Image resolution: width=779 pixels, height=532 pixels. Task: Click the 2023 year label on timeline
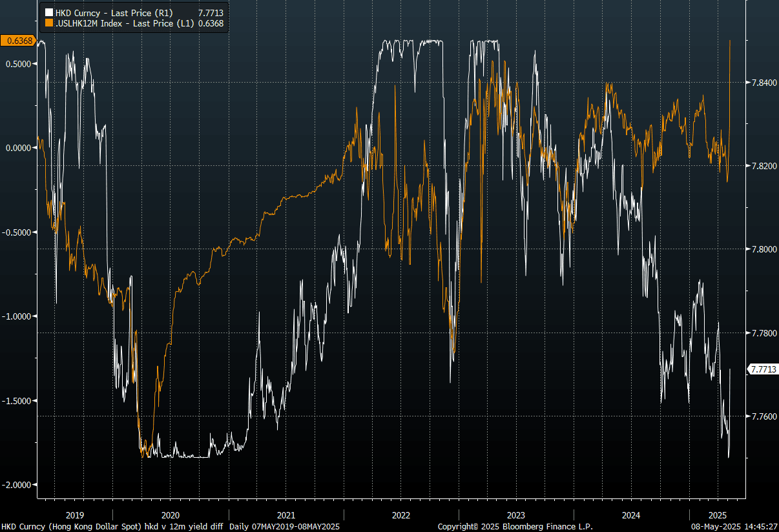click(515, 515)
